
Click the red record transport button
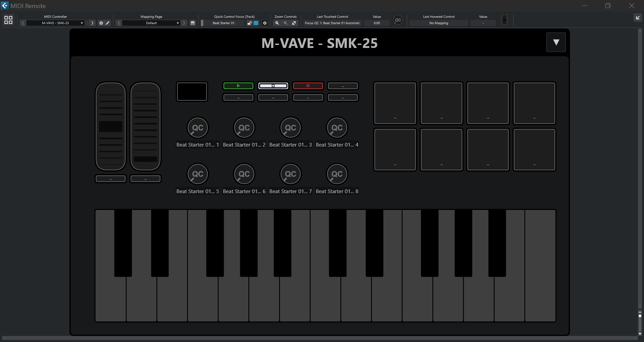[308, 86]
